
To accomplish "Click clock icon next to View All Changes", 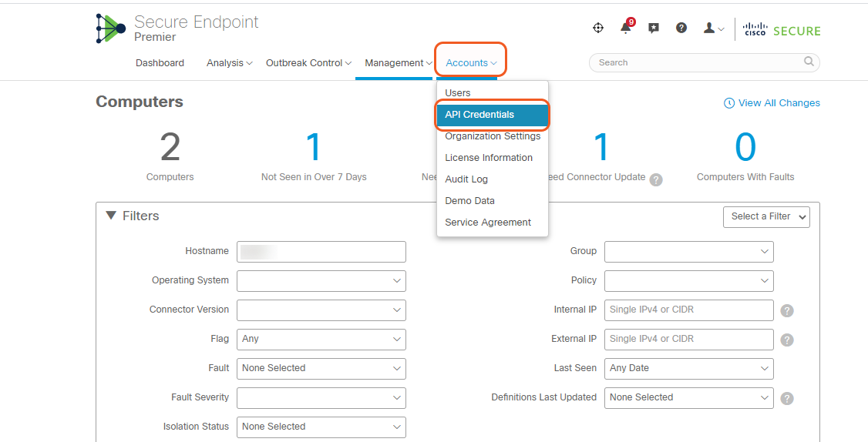I will (x=729, y=103).
